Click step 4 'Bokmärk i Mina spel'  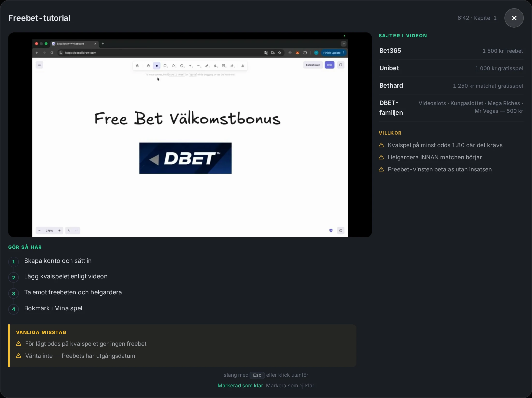[x=53, y=308]
